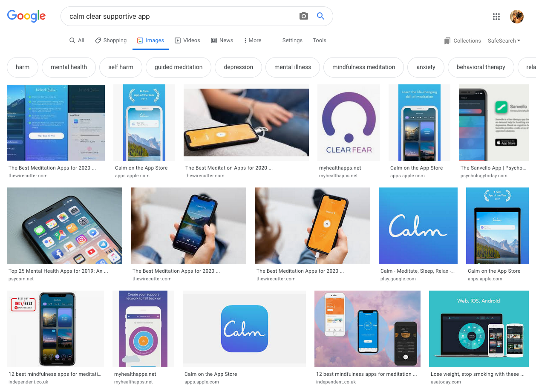Click the Settings link
This screenshot has width=536, height=392.
(x=292, y=40)
